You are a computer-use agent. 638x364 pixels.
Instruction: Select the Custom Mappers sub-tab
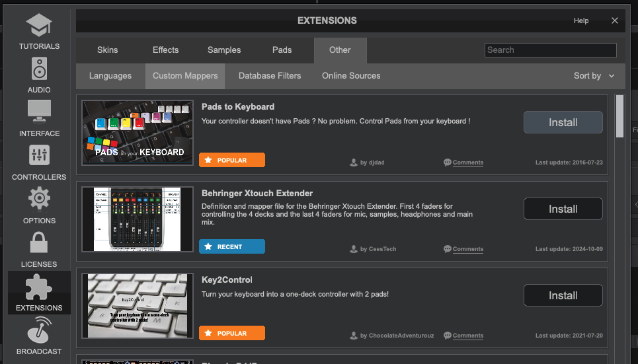(x=185, y=76)
